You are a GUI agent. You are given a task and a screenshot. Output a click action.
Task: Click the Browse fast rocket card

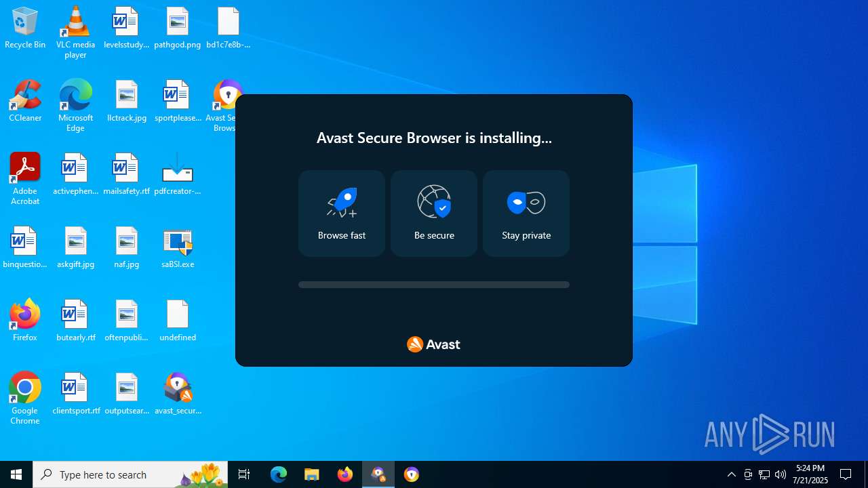tap(342, 213)
